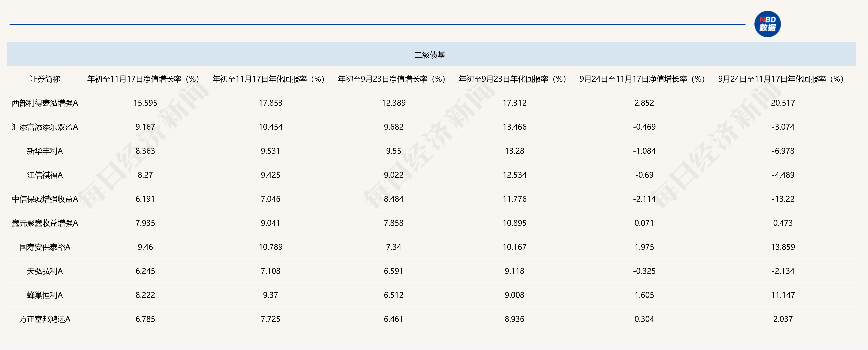Click the value 2.037 in 方正富邦鸿远A row
The height and width of the screenshot is (350, 868).
point(783,319)
